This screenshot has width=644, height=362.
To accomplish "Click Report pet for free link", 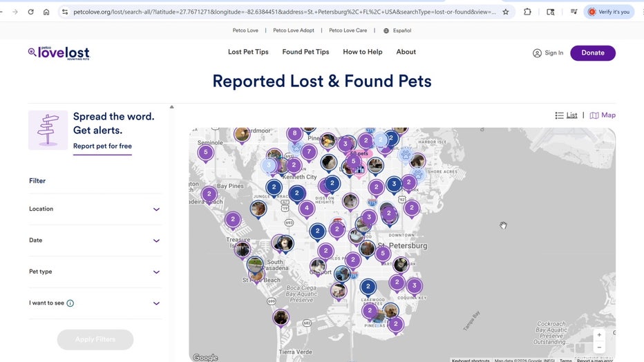I will click(x=102, y=146).
